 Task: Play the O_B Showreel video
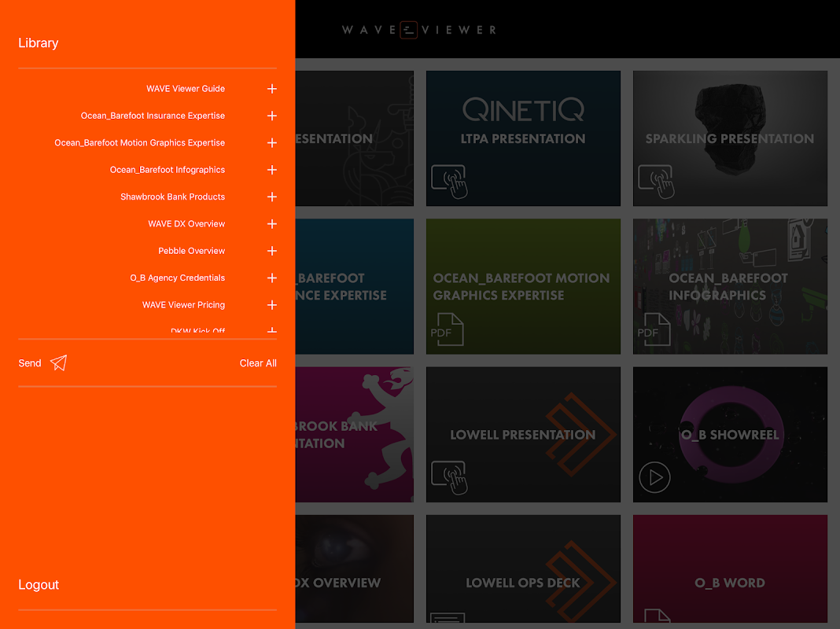pos(654,477)
